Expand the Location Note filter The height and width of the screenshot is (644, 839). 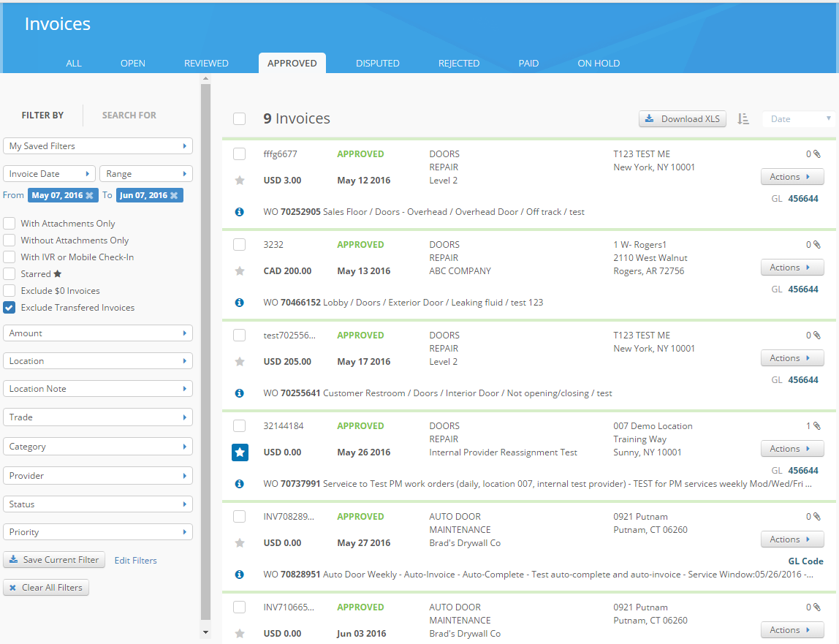(x=98, y=389)
